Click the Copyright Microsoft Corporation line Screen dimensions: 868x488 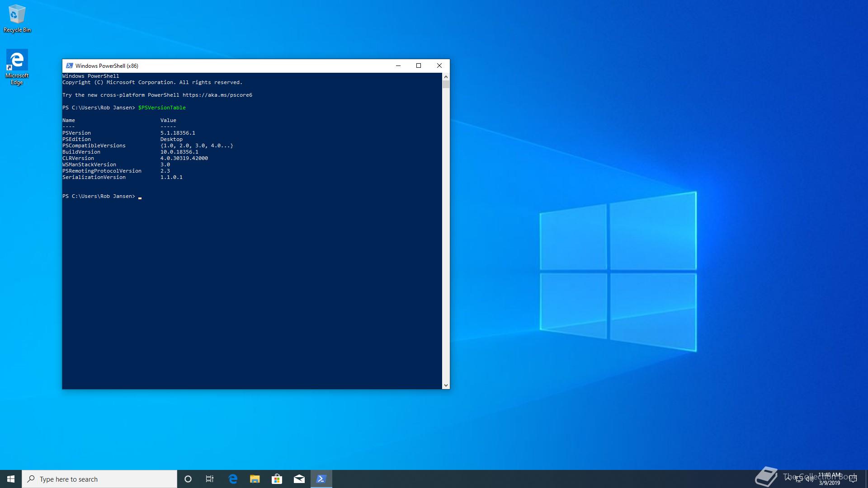click(x=152, y=82)
